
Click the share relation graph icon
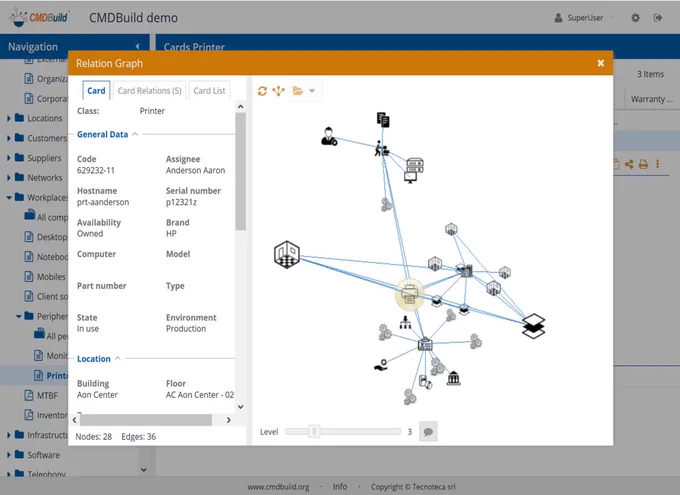[x=629, y=164]
